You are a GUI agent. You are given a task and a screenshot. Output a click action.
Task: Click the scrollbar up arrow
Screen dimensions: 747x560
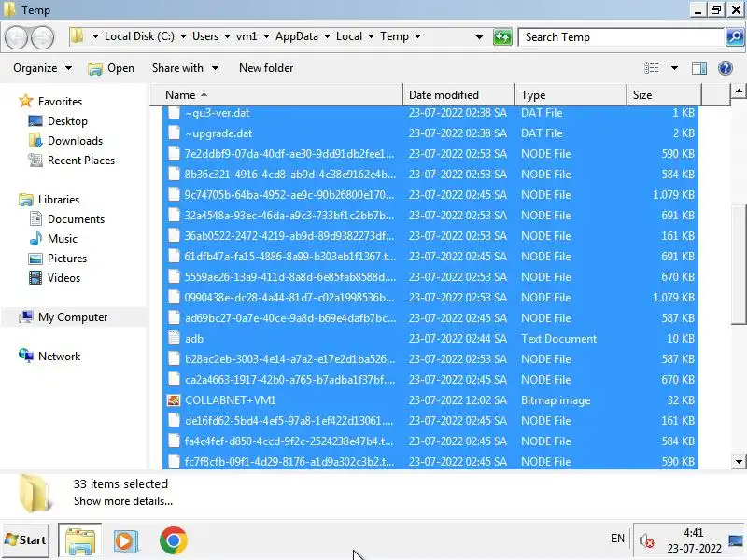coord(739,91)
